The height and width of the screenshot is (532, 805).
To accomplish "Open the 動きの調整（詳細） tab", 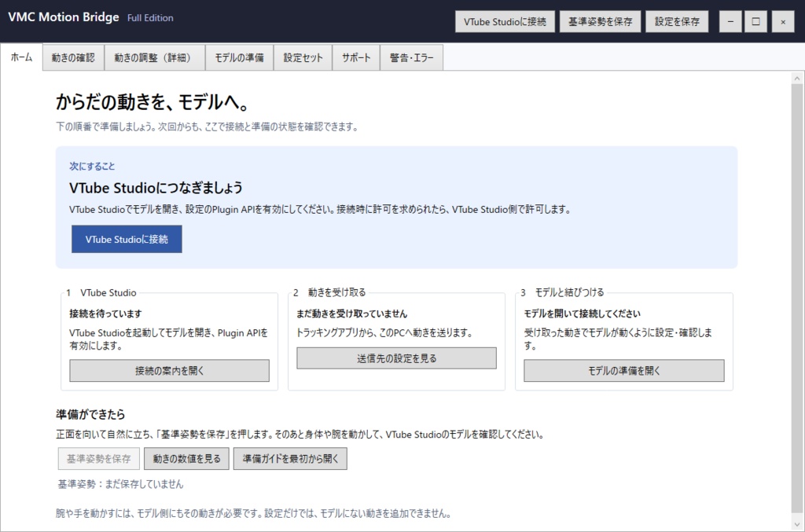I will [x=155, y=57].
